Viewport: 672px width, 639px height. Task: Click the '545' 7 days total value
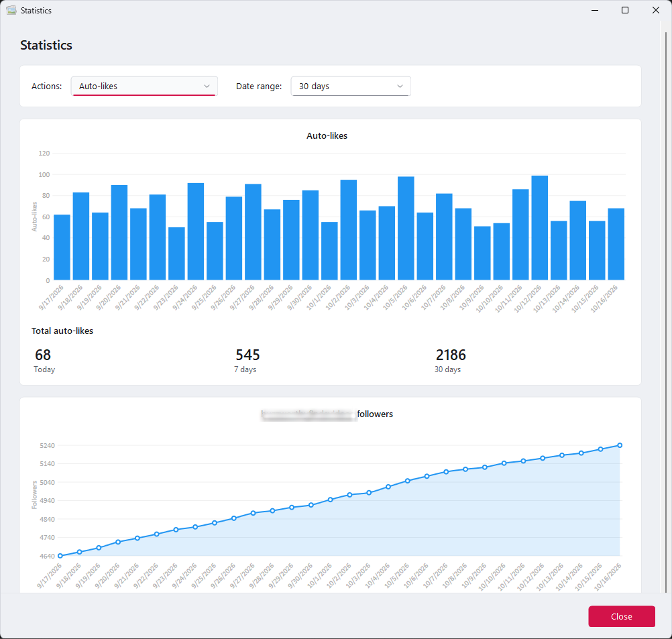click(247, 355)
